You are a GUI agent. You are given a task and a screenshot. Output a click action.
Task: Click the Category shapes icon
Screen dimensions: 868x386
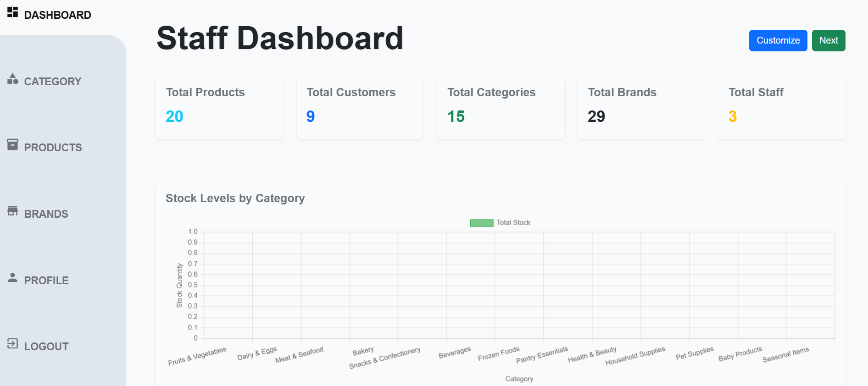(x=12, y=79)
